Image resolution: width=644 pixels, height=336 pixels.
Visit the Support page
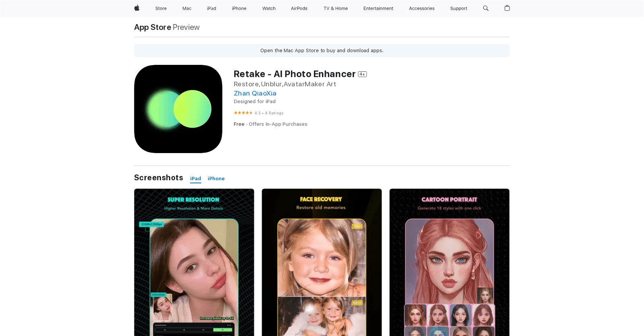point(458,8)
